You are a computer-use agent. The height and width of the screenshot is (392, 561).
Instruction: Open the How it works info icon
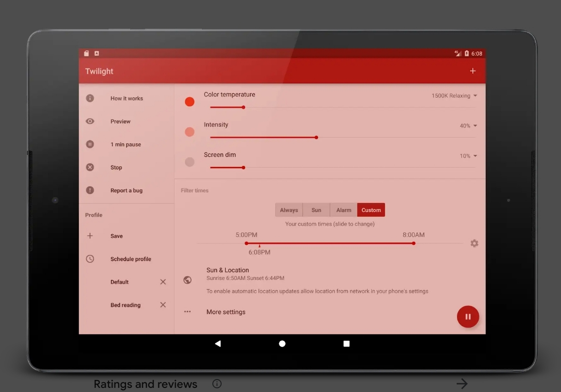click(90, 98)
